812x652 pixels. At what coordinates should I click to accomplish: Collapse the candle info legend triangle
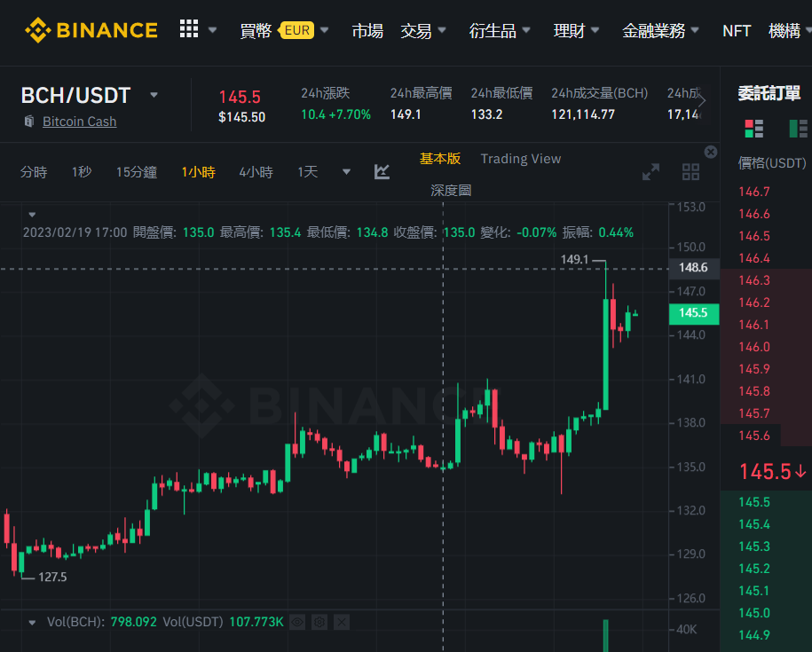(x=32, y=215)
